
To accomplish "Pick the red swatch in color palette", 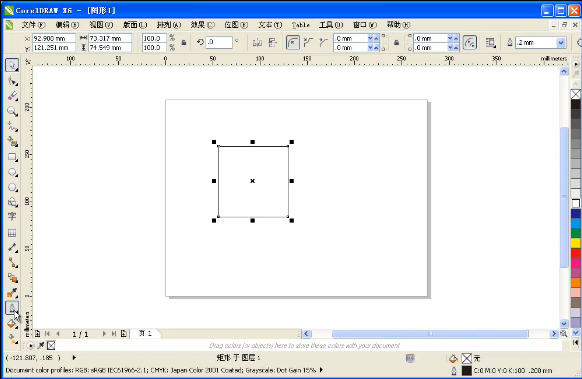I will tap(576, 253).
